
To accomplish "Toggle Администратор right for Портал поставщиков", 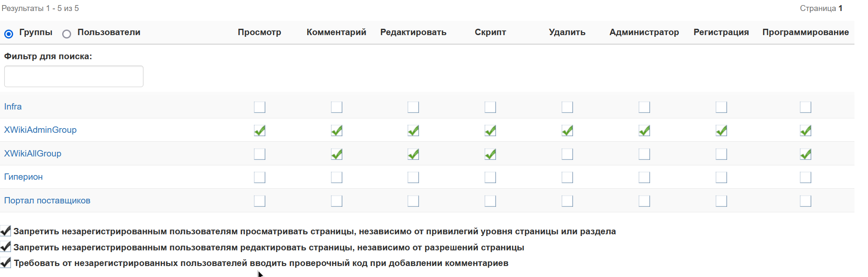I will click(x=644, y=201).
